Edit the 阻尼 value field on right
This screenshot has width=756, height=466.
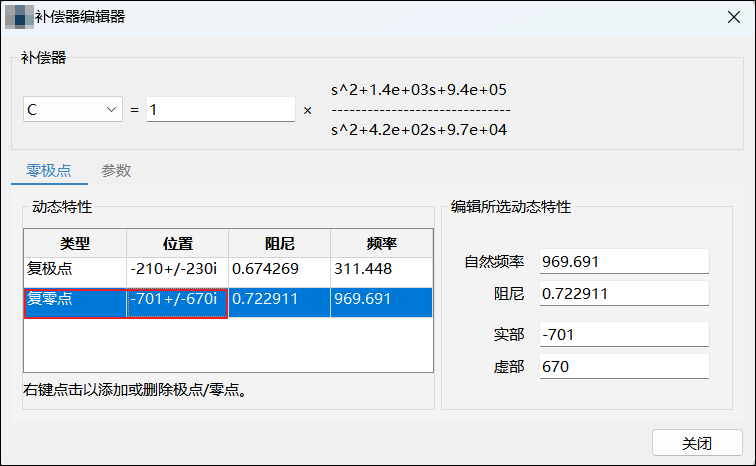[x=623, y=294]
